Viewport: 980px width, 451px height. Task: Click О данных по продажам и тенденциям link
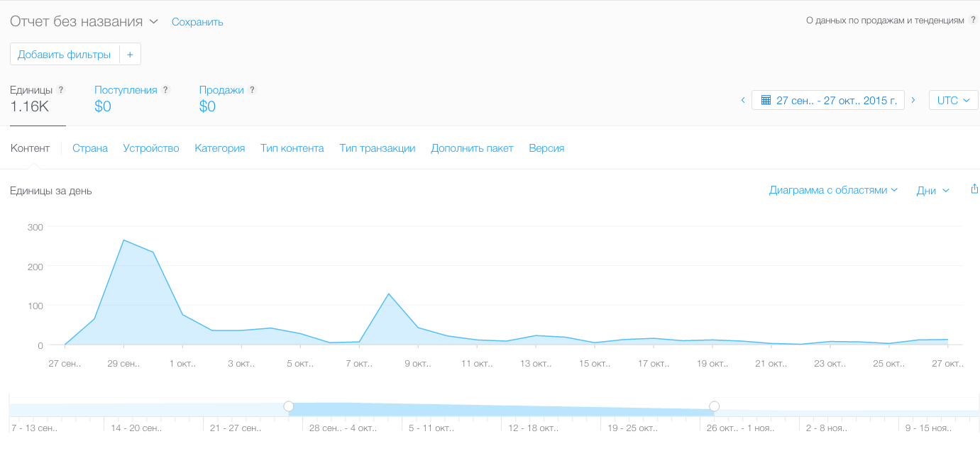click(886, 21)
